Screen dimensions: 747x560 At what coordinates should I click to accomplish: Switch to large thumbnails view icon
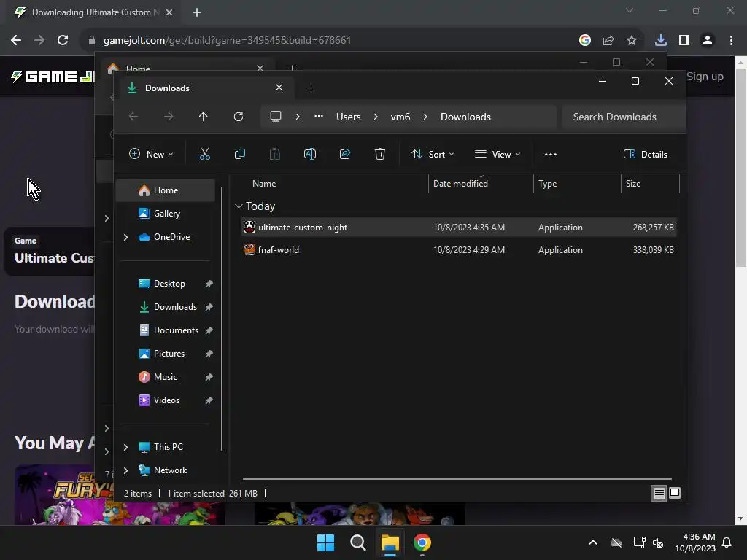tap(675, 493)
